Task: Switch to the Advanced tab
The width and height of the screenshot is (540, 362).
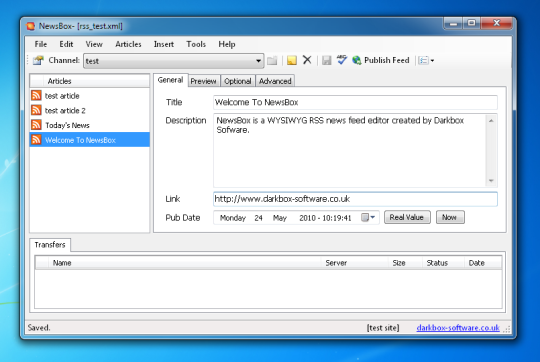Action: coord(275,81)
